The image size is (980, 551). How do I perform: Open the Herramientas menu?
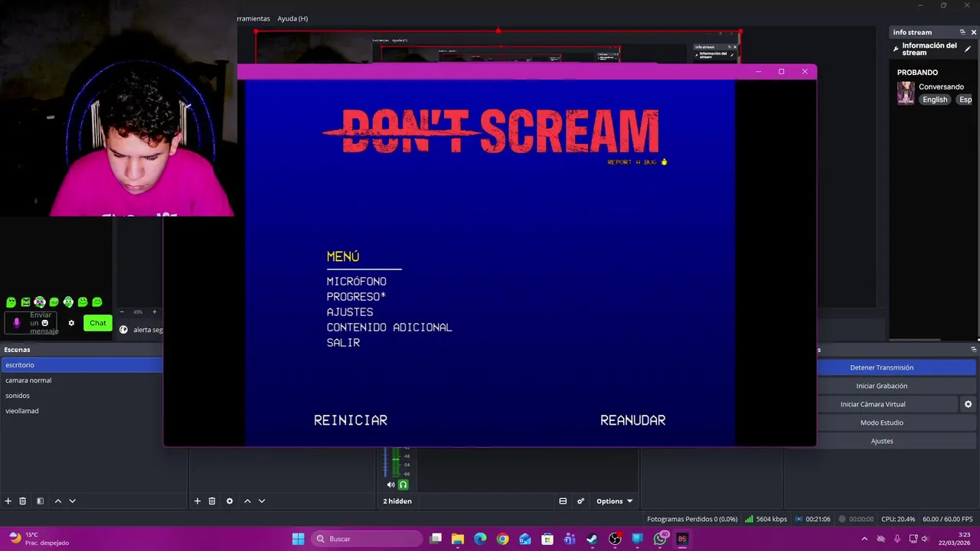tap(253, 18)
